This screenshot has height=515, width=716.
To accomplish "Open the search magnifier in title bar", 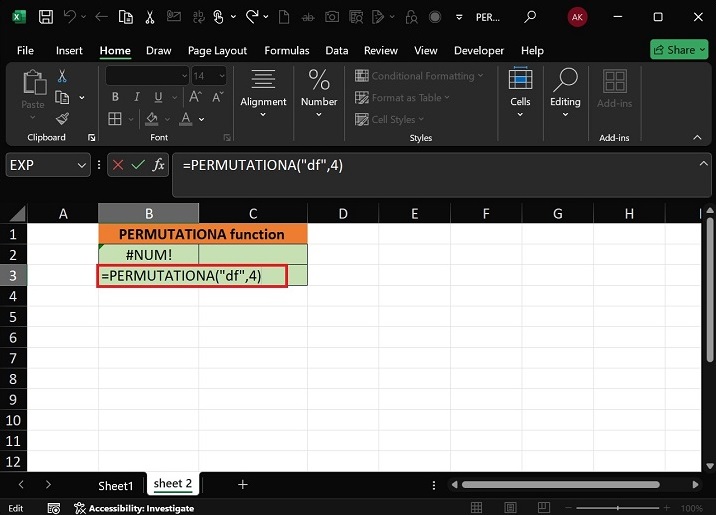I will (x=530, y=17).
